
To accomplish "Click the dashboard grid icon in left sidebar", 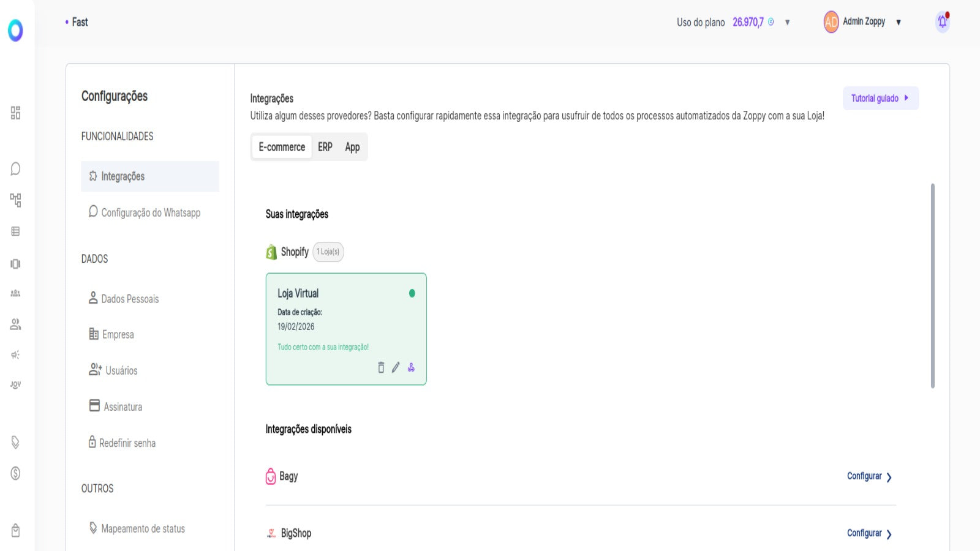I will (15, 113).
